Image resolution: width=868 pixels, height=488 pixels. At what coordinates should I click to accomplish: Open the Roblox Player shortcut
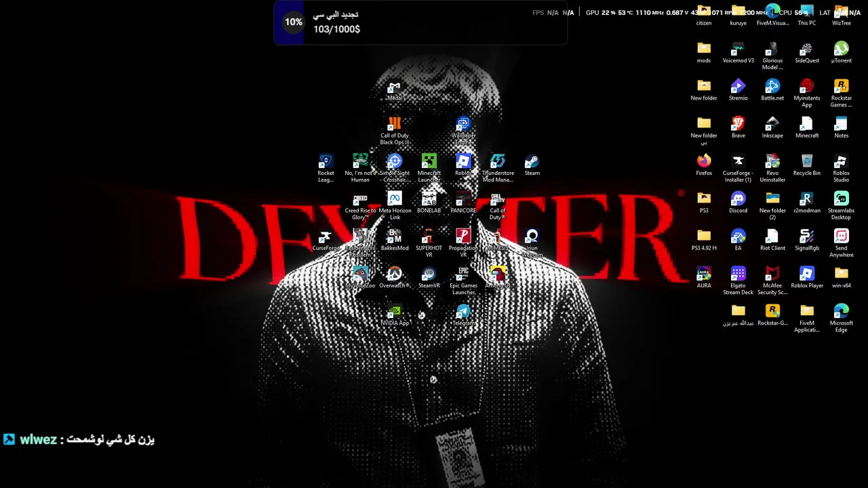click(807, 277)
